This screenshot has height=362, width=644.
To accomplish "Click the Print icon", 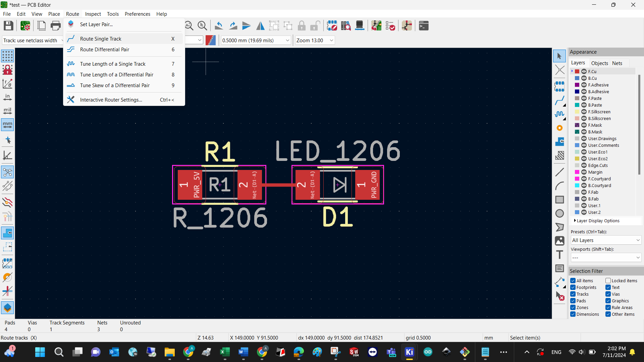I will [x=56, y=26].
